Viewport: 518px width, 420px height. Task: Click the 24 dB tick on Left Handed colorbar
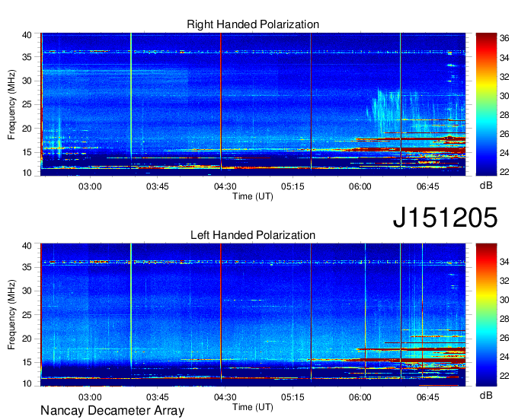tap(504, 357)
